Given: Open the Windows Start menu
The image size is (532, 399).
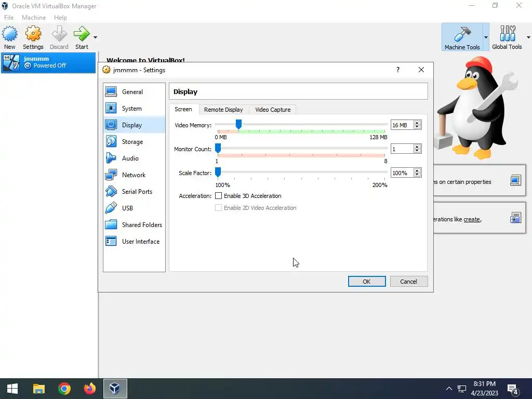Looking at the screenshot, I should (x=12, y=389).
